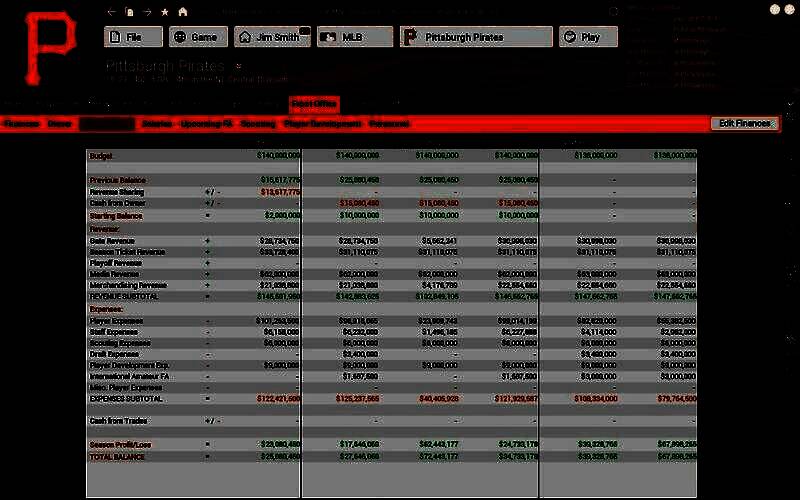This screenshot has width=800, height=500.
Task: Go to the Player Development sub-tab
Action: [x=322, y=124]
